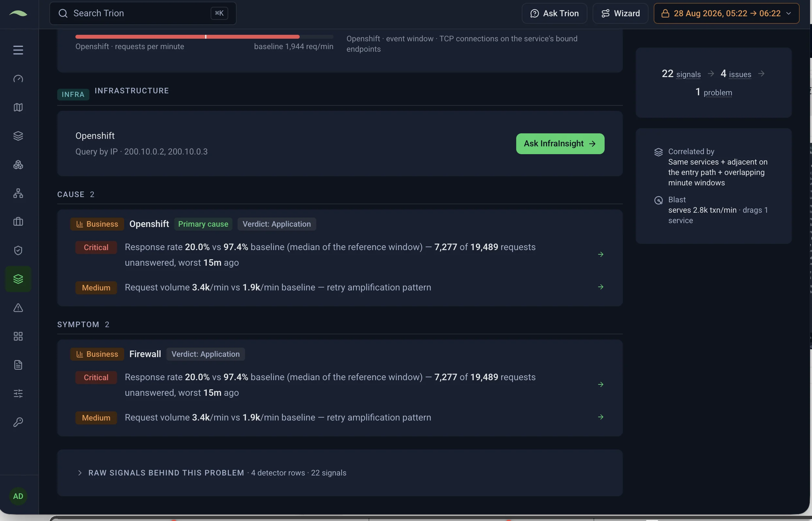The image size is (812, 521).
Task: Click the arrow after 4 issues
Action: 761,73
